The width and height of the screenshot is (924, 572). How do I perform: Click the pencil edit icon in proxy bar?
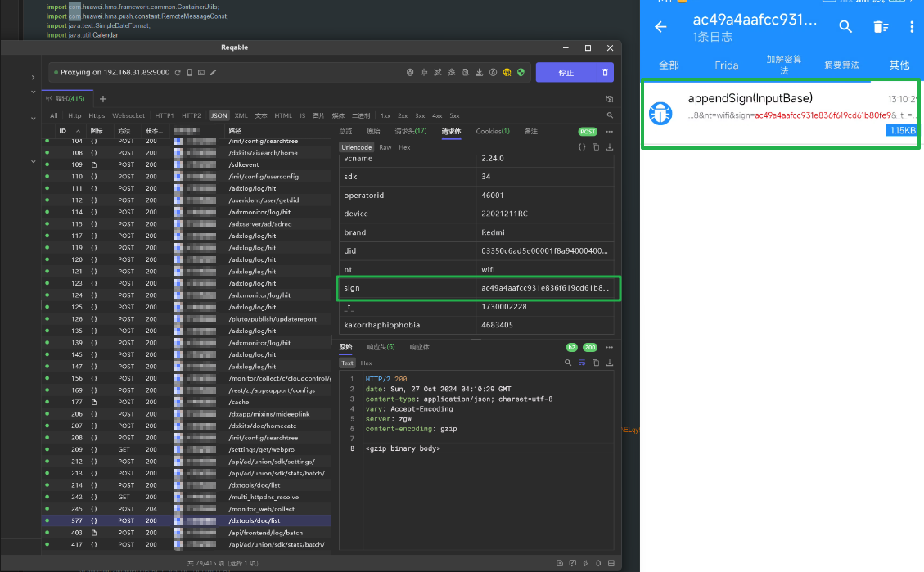[x=213, y=73]
